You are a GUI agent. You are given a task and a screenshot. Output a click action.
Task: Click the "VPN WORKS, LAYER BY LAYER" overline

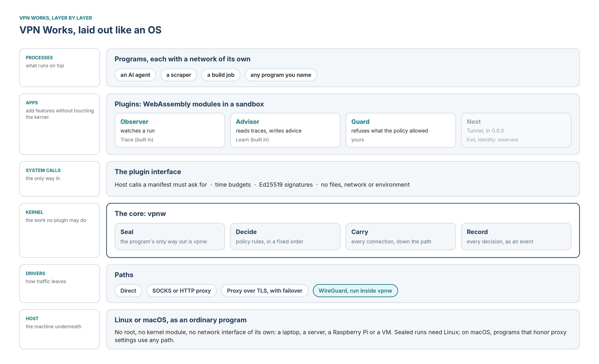56,18
